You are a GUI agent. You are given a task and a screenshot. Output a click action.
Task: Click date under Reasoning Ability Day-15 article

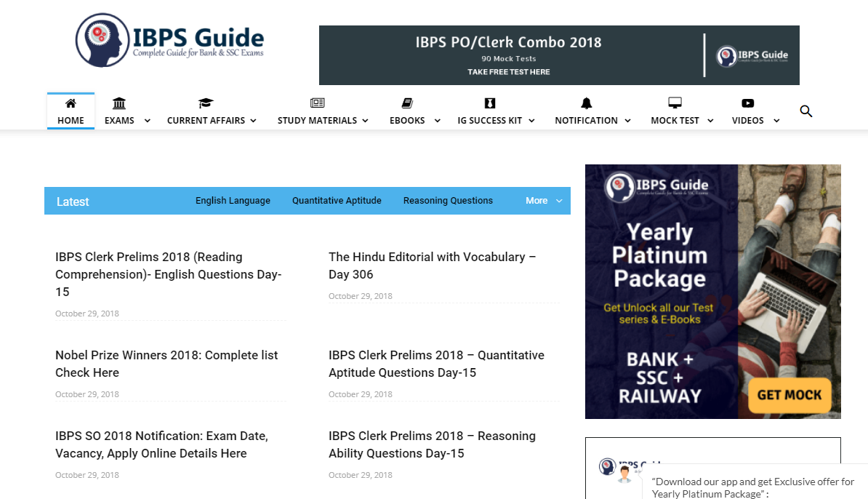point(361,475)
